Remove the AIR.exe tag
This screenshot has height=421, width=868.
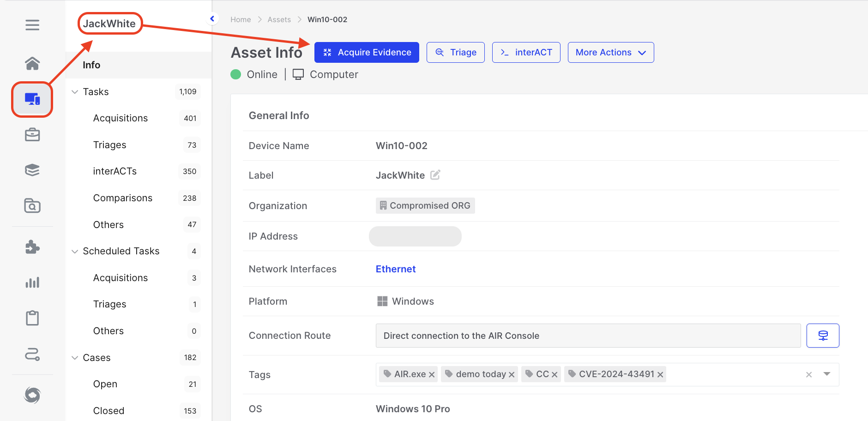(x=432, y=375)
